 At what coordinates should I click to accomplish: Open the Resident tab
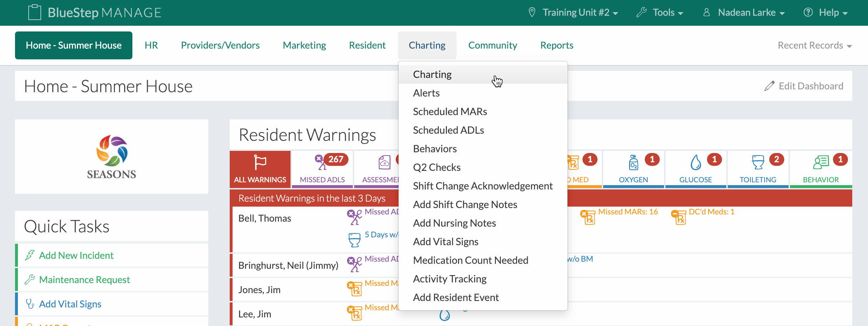point(367,45)
